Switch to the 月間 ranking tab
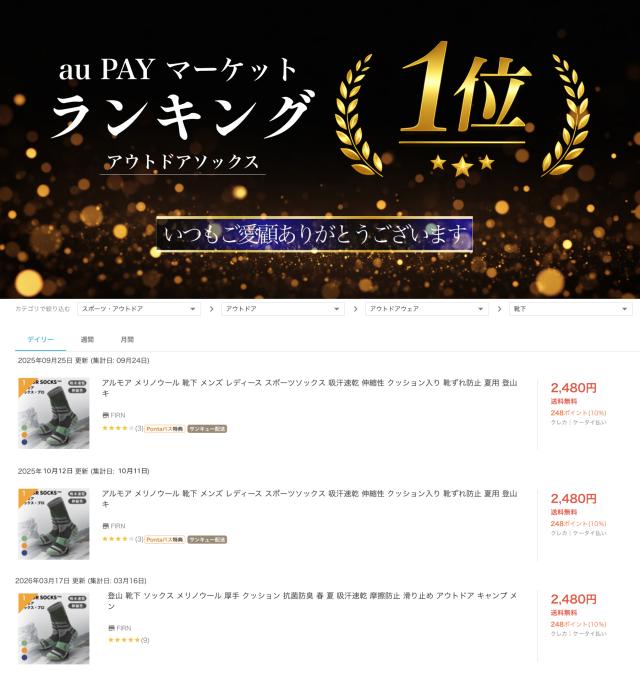The width and height of the screenshot is (640, 684). pos(127,339)
